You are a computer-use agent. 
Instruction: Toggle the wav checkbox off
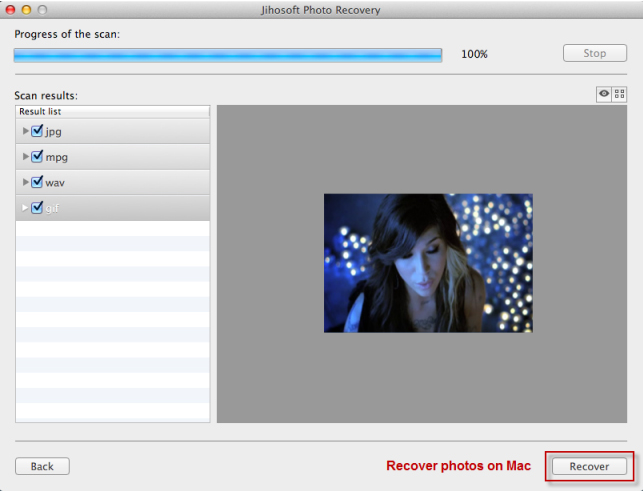[x=37, y=183]
